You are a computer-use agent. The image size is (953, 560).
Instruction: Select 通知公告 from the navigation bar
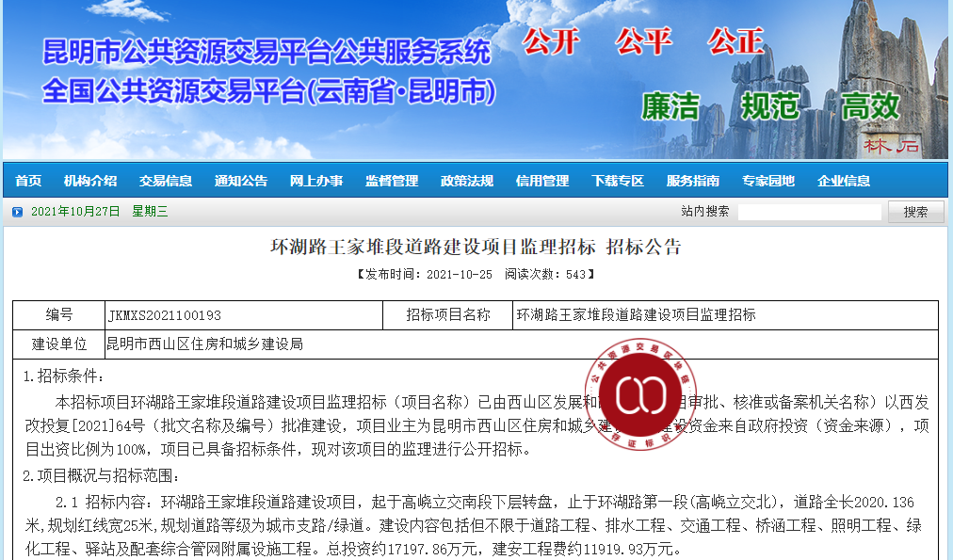[x=241, y=182]
